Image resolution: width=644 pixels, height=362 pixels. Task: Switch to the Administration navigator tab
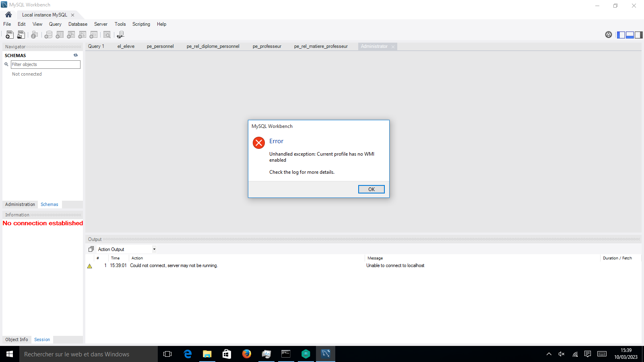pyautogui.click(x=20, y=204)
